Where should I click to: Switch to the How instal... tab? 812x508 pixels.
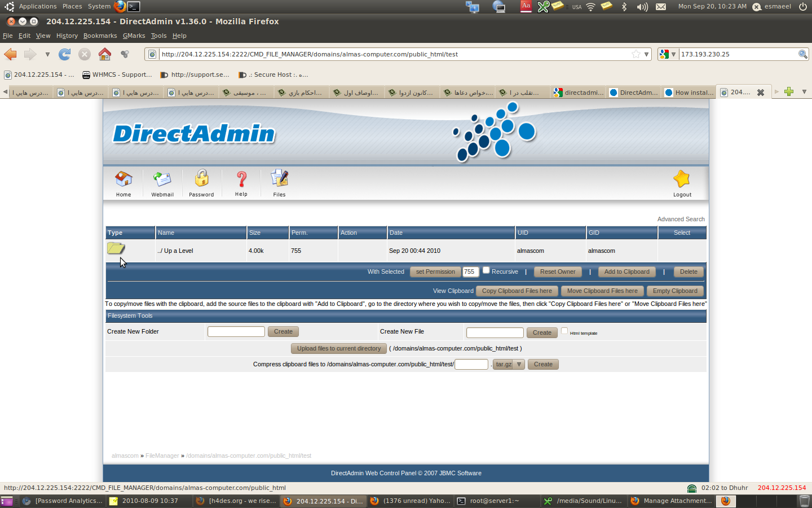coord(689,92)
